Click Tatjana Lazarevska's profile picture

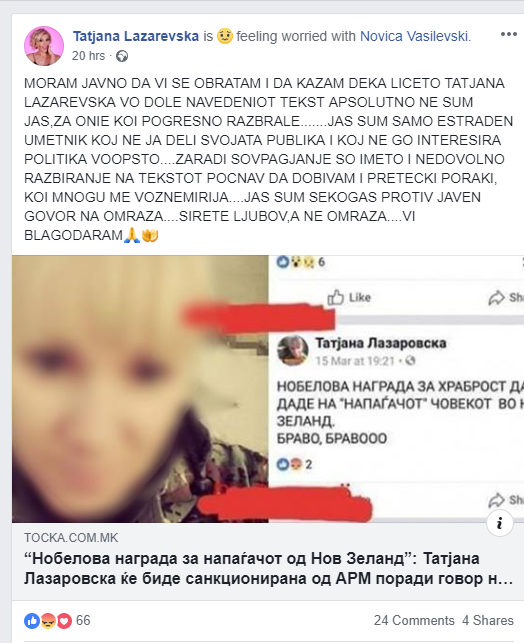tap(44, 46)
